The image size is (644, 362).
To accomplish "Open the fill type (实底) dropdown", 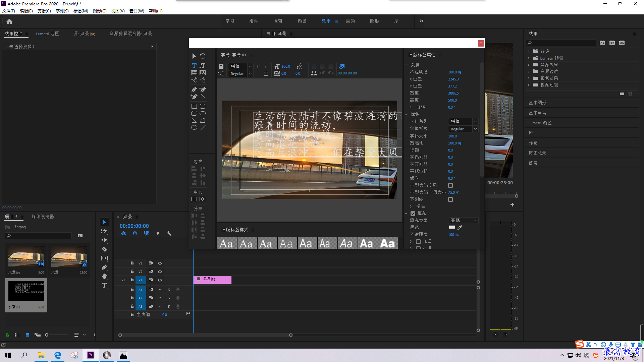I will [463, 221].
